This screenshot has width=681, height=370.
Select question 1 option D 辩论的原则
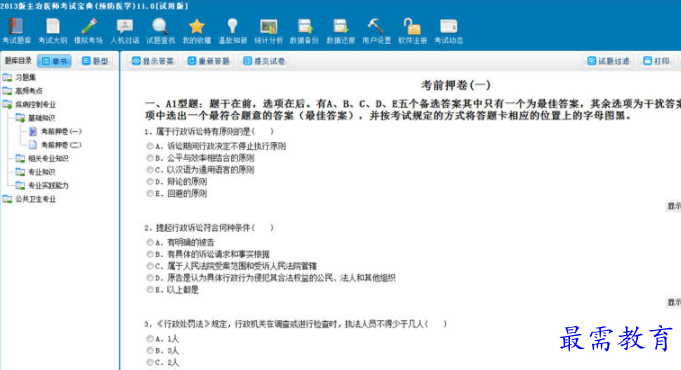150,182
